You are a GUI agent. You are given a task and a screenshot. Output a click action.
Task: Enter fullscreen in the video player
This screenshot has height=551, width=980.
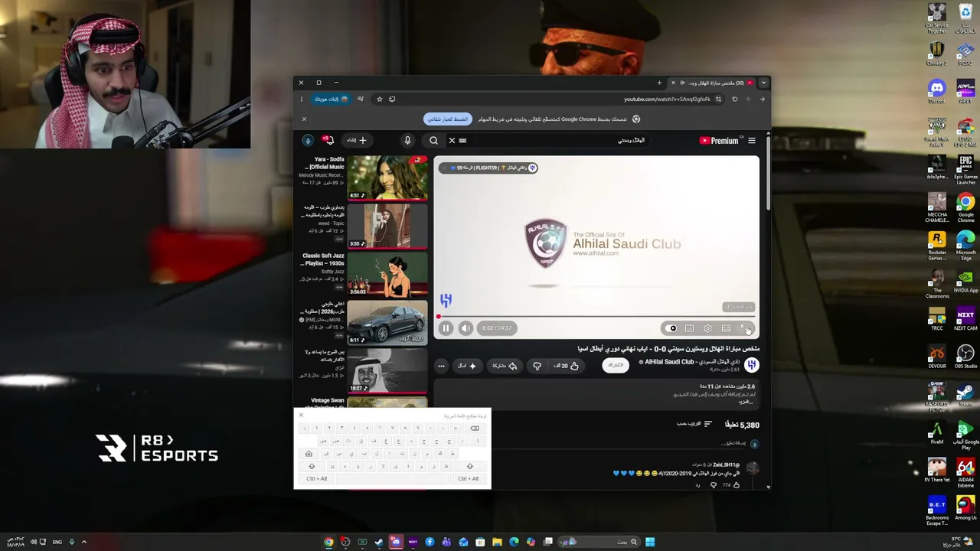pyautogui.click(x=746, y=328)
